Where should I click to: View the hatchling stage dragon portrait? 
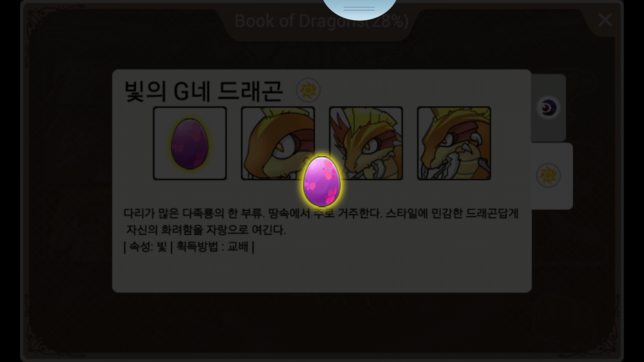(x=278, y=143)
